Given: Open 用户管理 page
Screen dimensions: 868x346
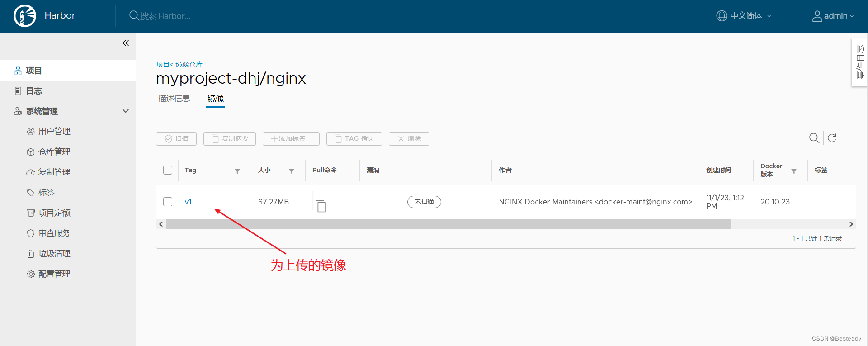Looking at the screenshot, I should (x=54, y=132).
